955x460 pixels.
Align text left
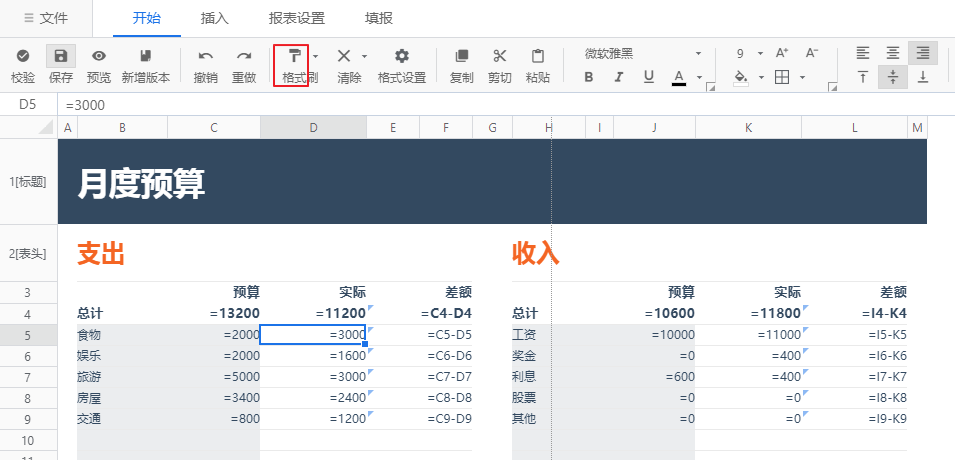[x=862, y=53]
